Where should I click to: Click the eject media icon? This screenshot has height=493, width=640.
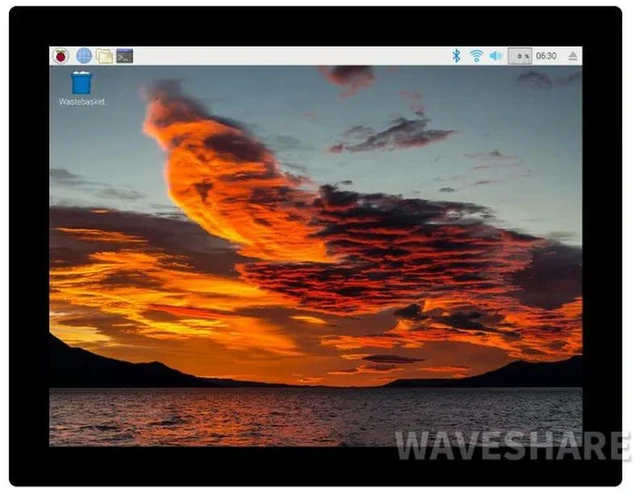pos(573,56)
